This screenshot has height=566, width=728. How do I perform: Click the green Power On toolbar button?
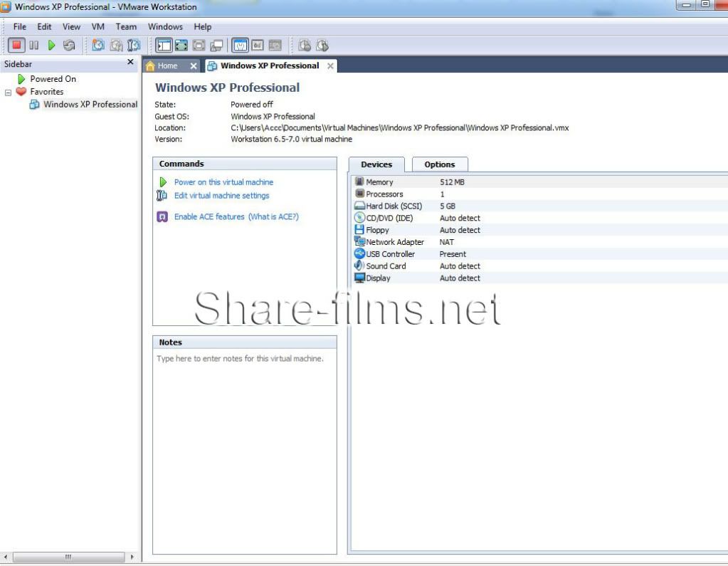(x=51, y=45)
